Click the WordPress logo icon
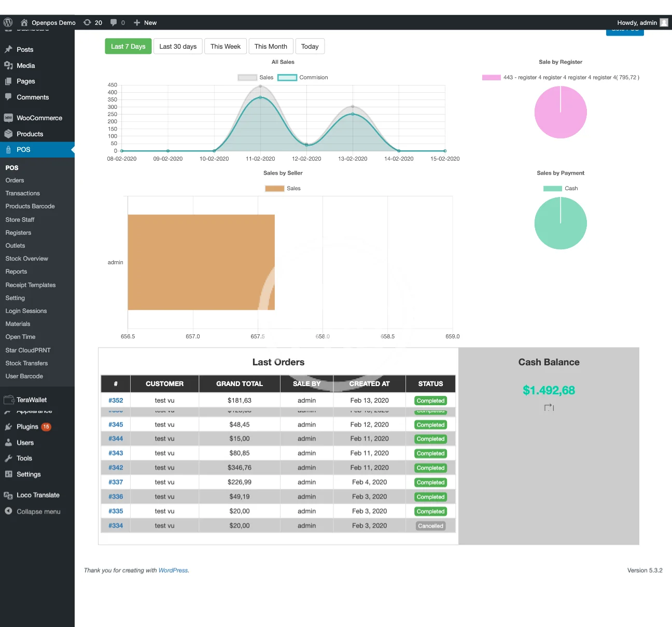672x627 pixels. click(x=8, y=22)
